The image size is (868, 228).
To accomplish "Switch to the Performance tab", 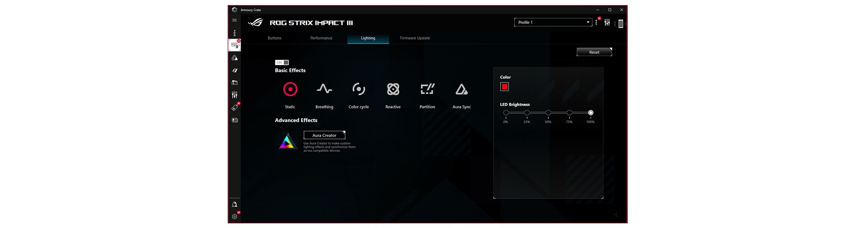I will coord(321,38).
